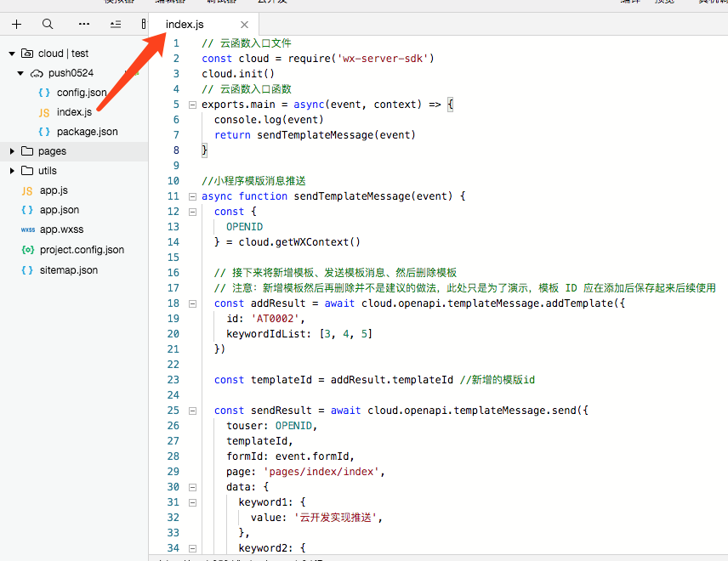
Task: Open config.json in push0524
Action: (x=82, y=93)
